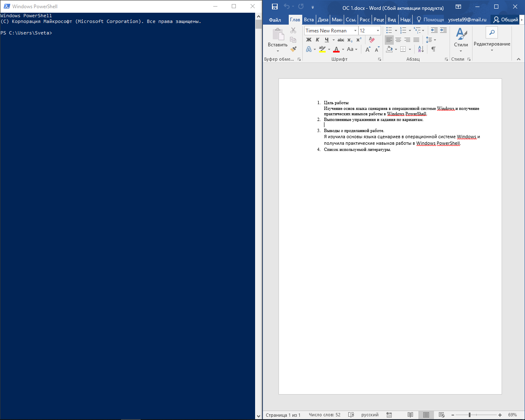
Task: Click the Вставить paste button
Action: click(x=278, y=40)
